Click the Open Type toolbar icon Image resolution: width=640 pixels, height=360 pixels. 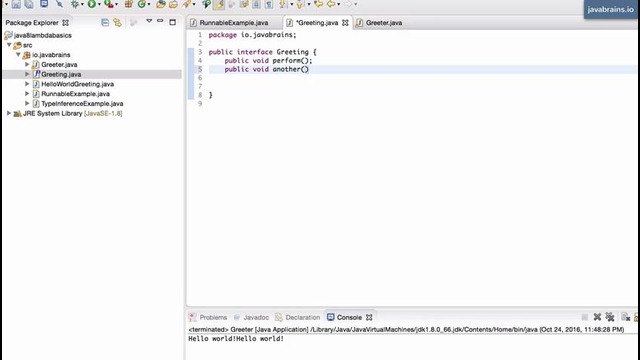click(x=161, y=4)
